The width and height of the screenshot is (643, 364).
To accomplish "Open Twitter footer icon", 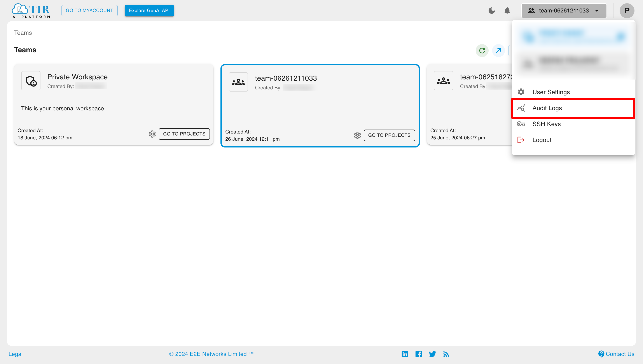I will (432, 354).
